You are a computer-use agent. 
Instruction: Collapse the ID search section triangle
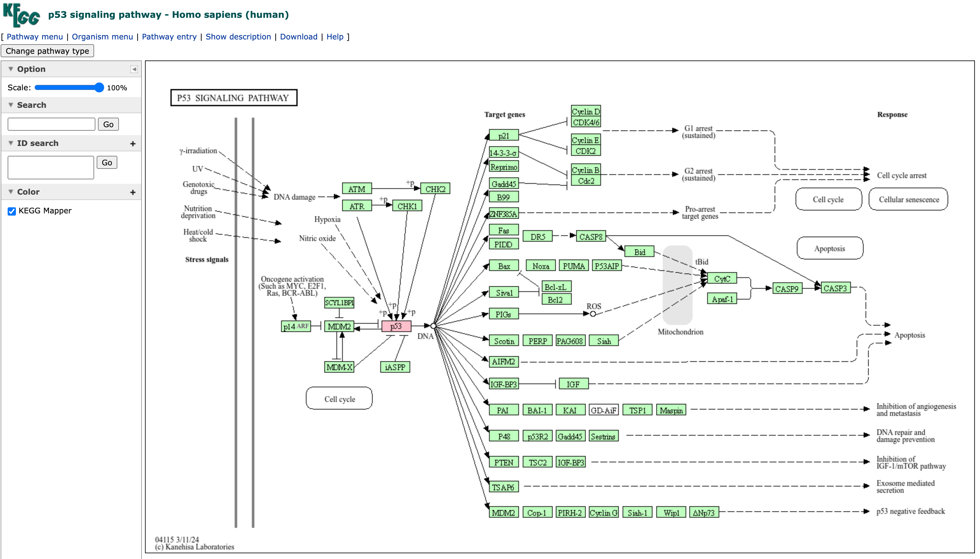click(11, 143)
